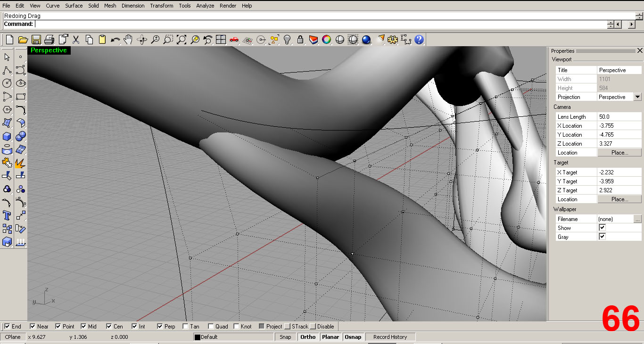Uncheck the wallpaper Gray checkbox
Viewport: 644px width, 344px height.
[602, 237]
